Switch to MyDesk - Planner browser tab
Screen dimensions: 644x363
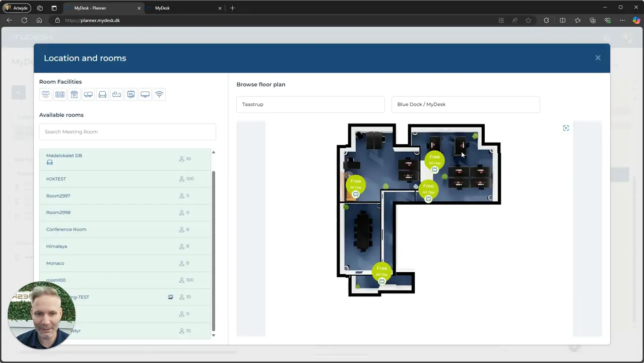104,8
